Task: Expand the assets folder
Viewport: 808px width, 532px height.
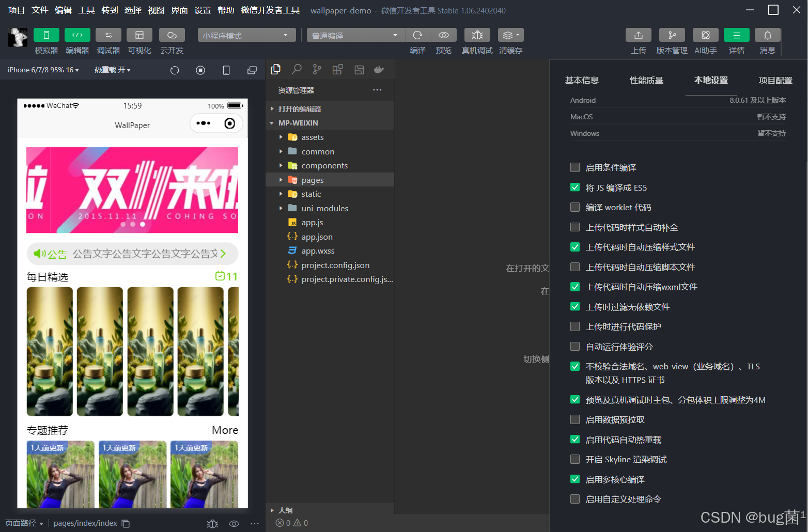Action: coord(330,137)
